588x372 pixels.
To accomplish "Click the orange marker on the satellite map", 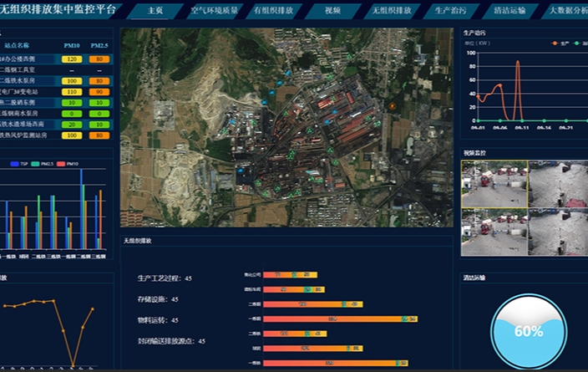I will pos(393,105).
